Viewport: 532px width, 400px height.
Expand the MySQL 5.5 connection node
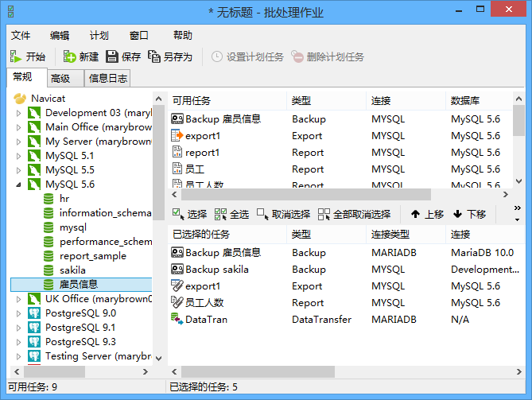click(x=19, y=170)
